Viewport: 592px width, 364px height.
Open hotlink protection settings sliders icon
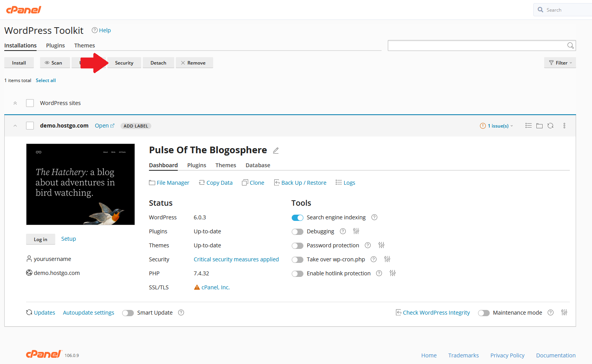coord(392,273)
